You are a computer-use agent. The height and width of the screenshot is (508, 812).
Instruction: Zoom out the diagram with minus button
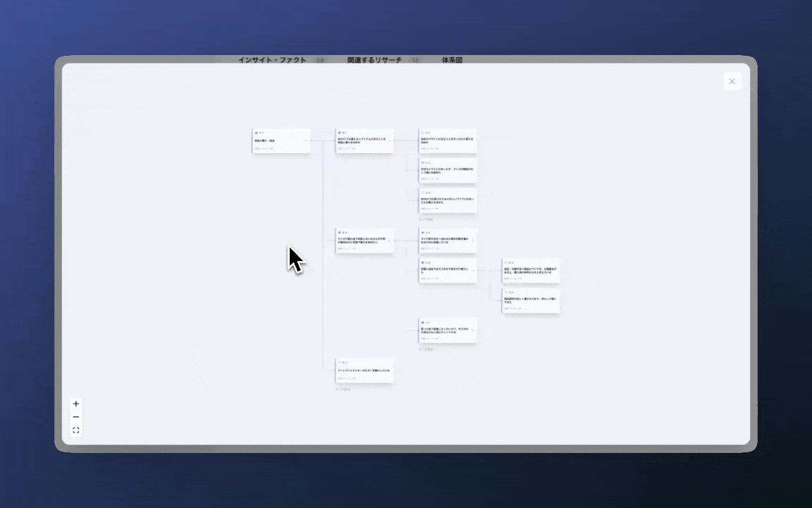76,417
